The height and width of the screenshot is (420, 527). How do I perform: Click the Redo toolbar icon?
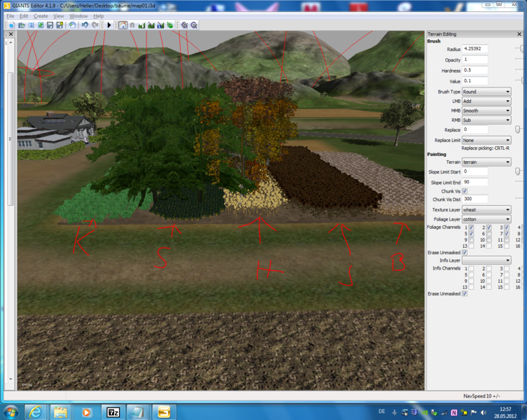[95, 25]
